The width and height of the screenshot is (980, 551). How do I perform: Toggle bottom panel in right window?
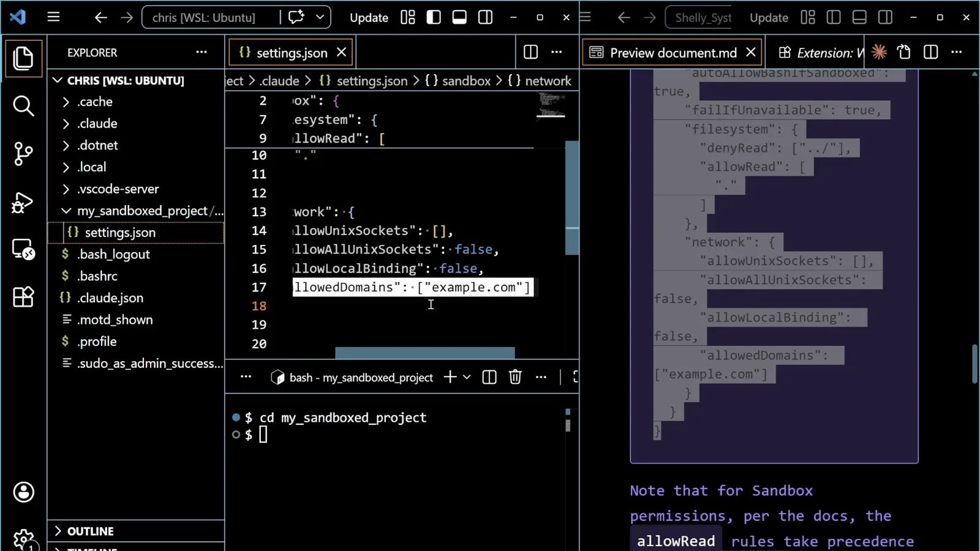(x=859, y=17)
